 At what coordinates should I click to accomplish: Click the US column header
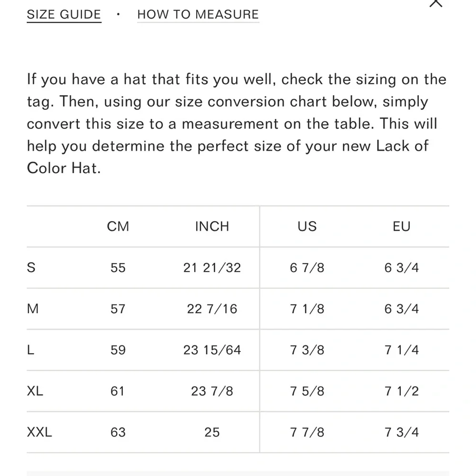coord(307,227)
